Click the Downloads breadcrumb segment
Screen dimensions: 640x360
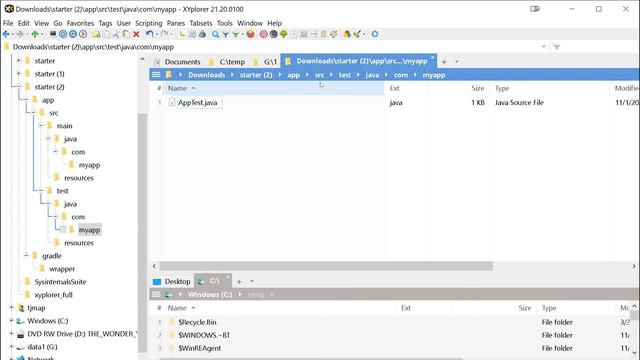point(207,75)
